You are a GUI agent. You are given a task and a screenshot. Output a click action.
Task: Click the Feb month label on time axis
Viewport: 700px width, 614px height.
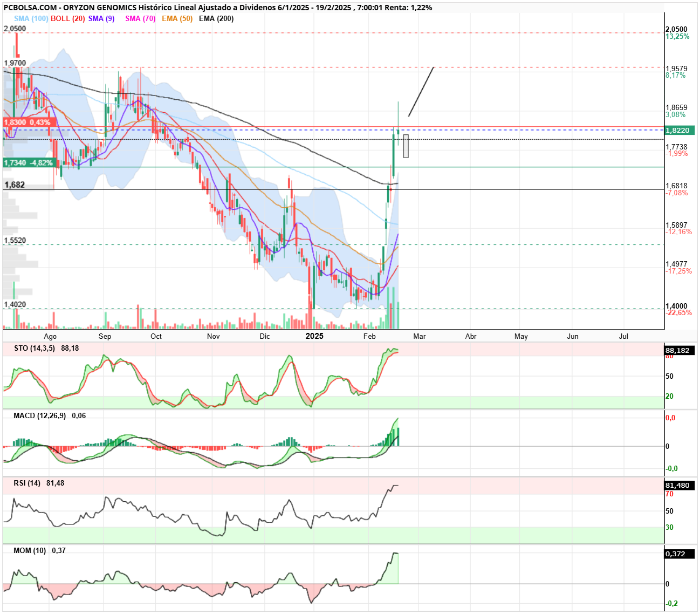coord(369,336)
